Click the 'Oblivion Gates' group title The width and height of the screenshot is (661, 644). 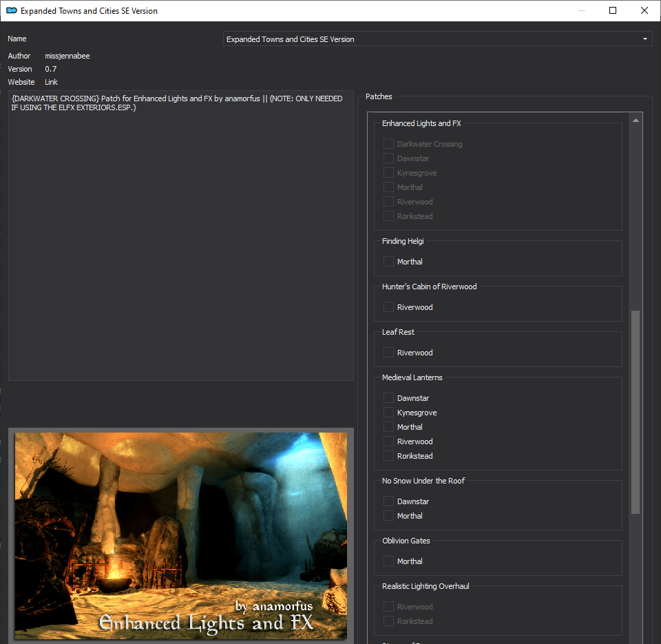[406, 541]
